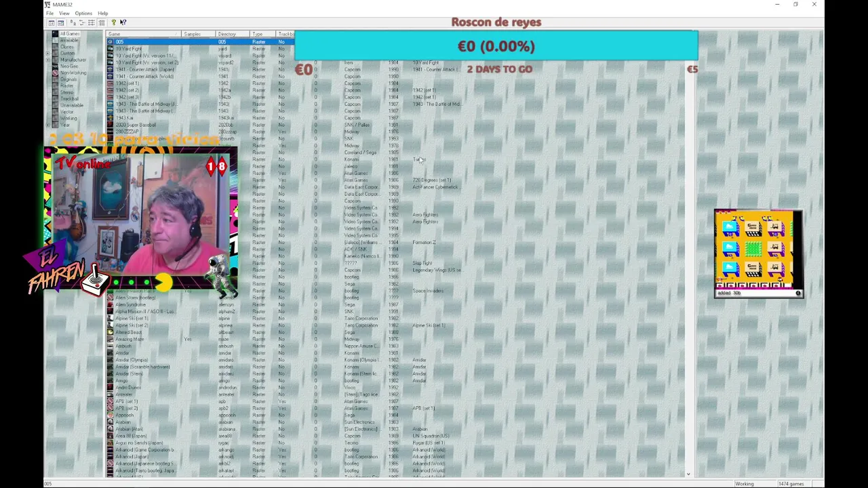Toggle the screenshot pane toolbar icon
868x488 pixels.
[x=60, y=22]
